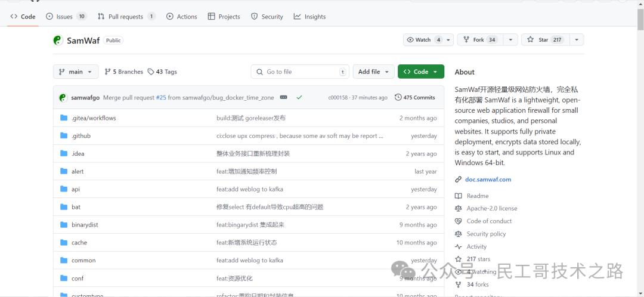644x297 pixels.
Task: Open the Security tab
Action: (267, 17)
